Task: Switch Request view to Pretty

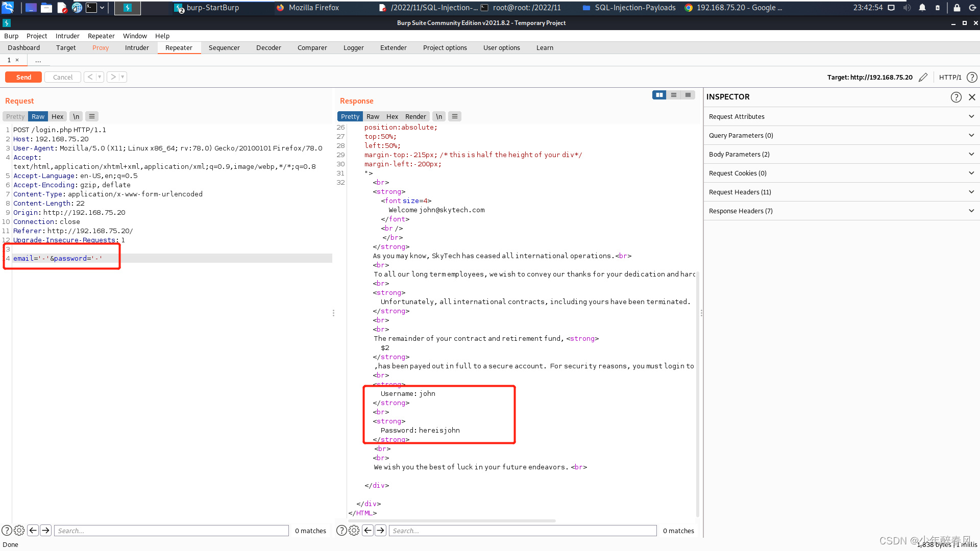Action: [x=15, y=116]
